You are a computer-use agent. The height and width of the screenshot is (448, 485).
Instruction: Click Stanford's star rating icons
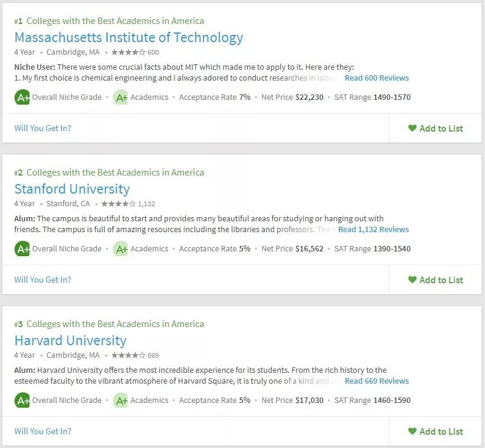click(x=119, y=204)
